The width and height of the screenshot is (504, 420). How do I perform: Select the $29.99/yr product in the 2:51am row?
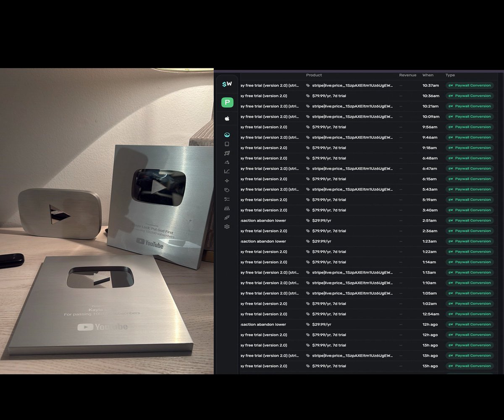pos(321,220)
